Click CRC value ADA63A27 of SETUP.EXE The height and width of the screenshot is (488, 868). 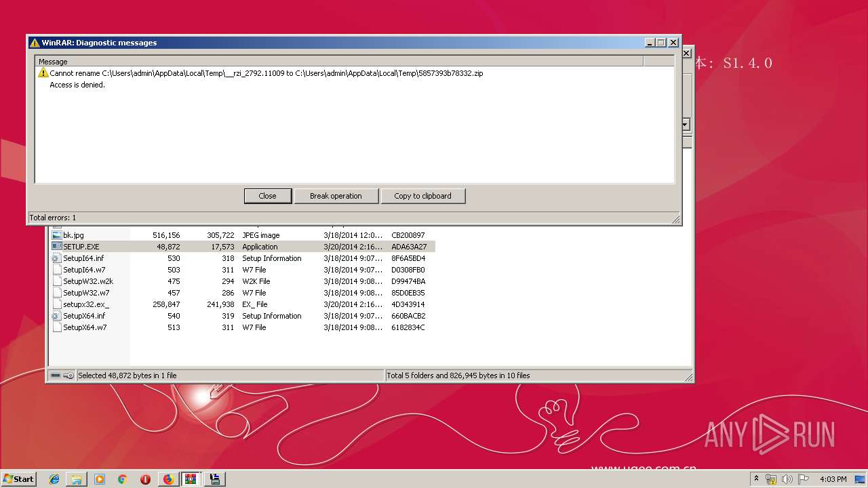409,247
